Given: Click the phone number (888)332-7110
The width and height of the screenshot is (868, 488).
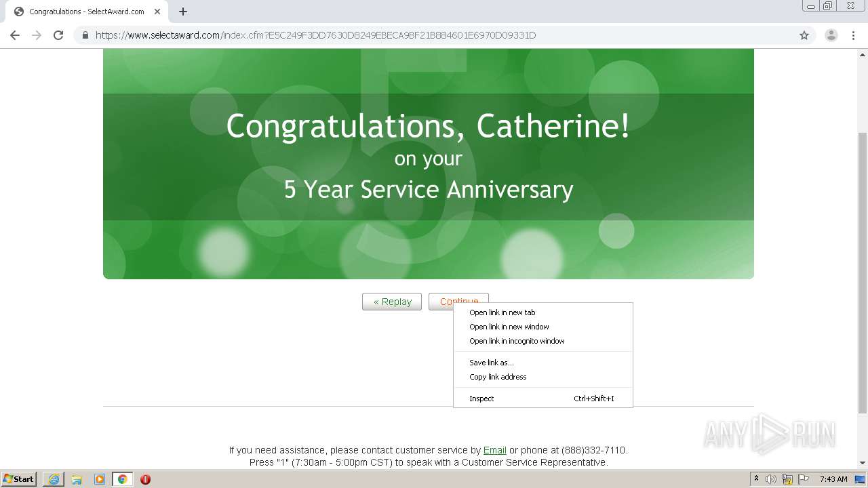Looking at the screenshot, I should click(594, 450).
